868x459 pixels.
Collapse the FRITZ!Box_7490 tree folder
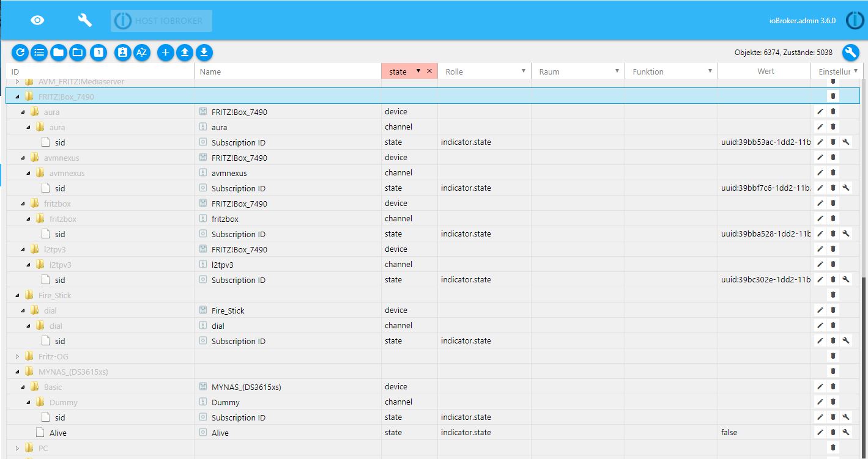click(17, 97)
